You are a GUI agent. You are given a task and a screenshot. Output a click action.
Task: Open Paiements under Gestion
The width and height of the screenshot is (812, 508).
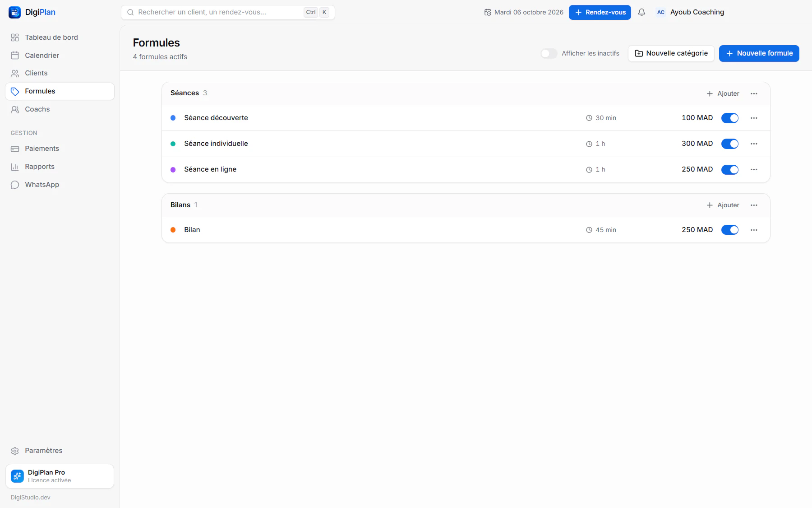click(x=60, y=149)
